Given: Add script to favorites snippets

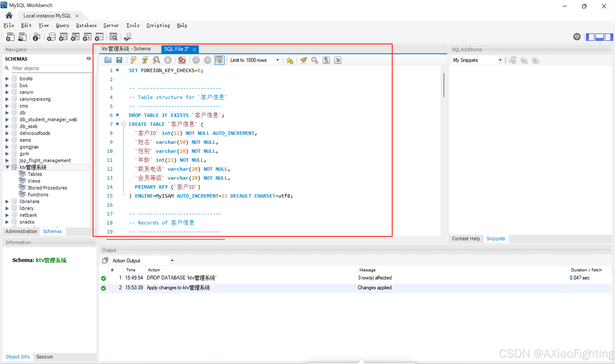Looking at the screenshot, I should 290,60.
